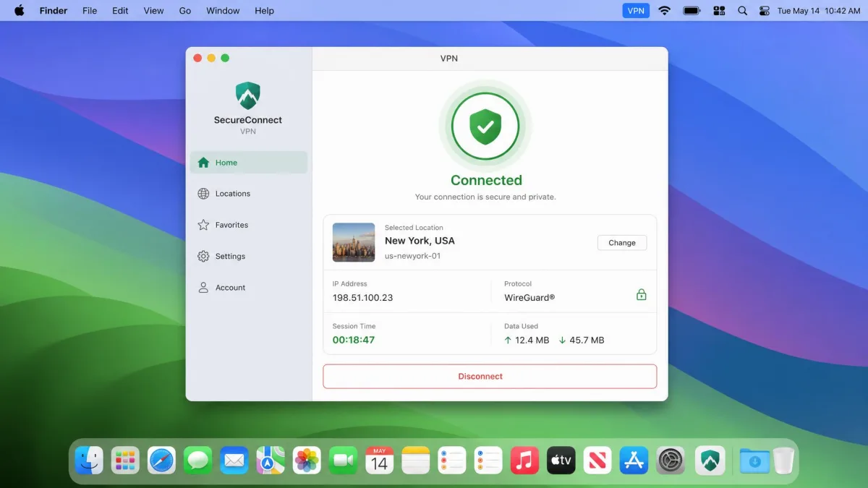Click SecureConnect VPN icon in the Dock
The height and width of the screenshot is (488, 868).
[x=710, y=460]
